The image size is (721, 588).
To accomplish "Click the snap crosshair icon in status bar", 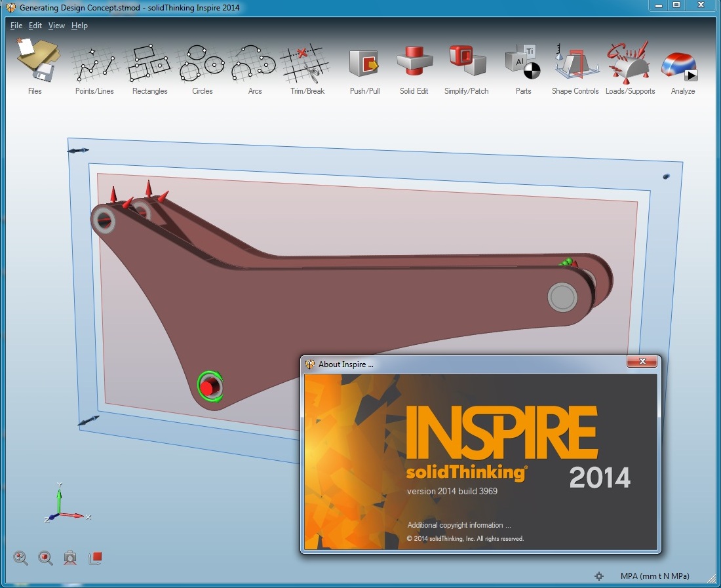I will coord(598,576).
